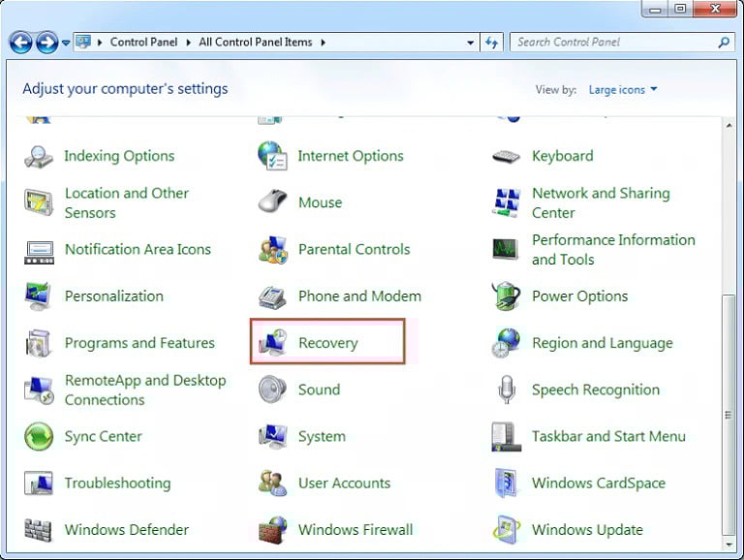Click the User Accounts icon
The height and width of the screenshot is (560, 744).
[x=273, y=483]
